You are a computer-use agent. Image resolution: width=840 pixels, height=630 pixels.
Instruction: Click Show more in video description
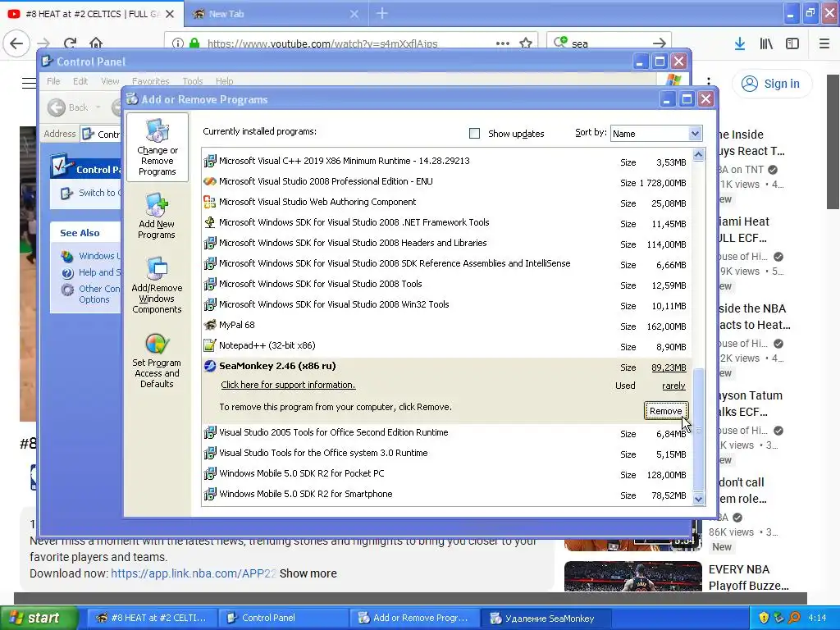[308, 573]
